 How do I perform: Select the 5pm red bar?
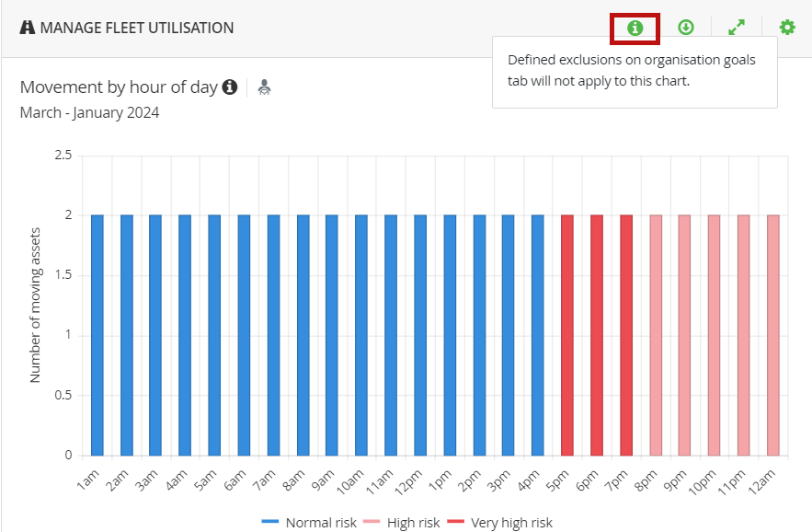(567, 335)
